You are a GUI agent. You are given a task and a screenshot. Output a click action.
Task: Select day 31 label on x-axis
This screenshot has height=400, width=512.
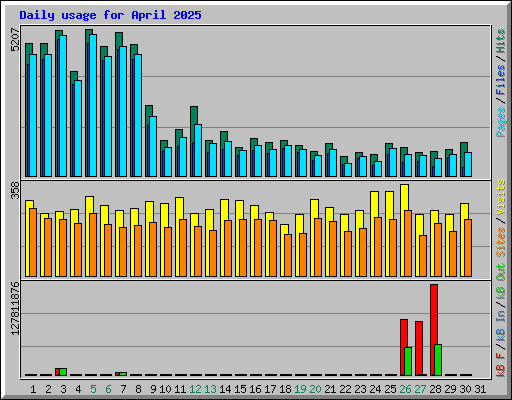480,389
